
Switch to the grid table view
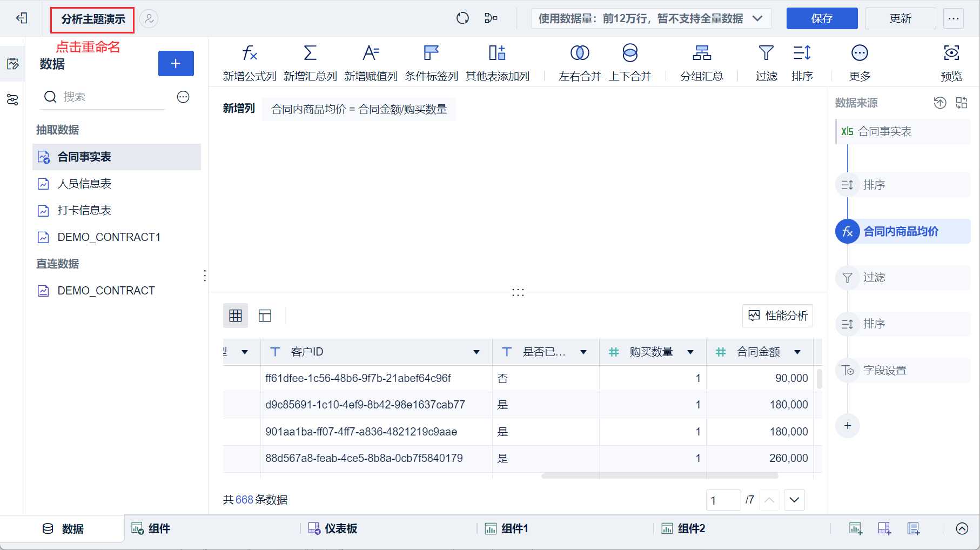coord(236,316)
